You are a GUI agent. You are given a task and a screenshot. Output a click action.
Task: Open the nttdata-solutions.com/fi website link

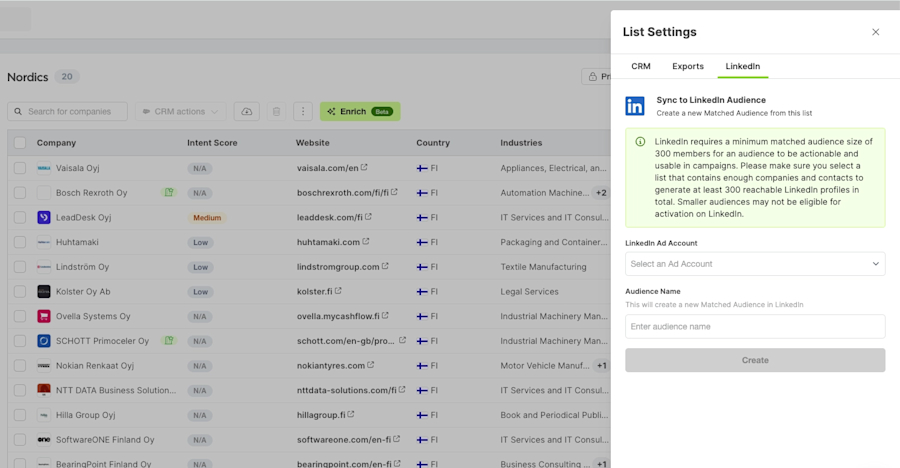pos(346,390)
